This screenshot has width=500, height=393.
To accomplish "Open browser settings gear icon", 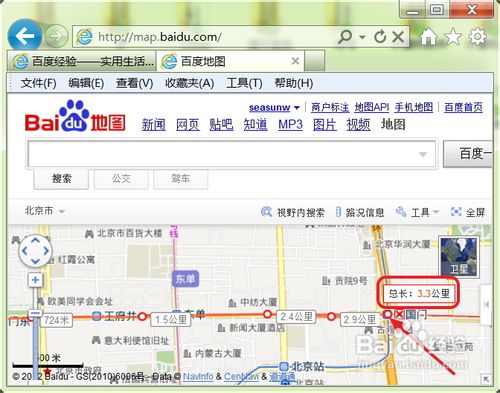I will (x=478, y=36).
